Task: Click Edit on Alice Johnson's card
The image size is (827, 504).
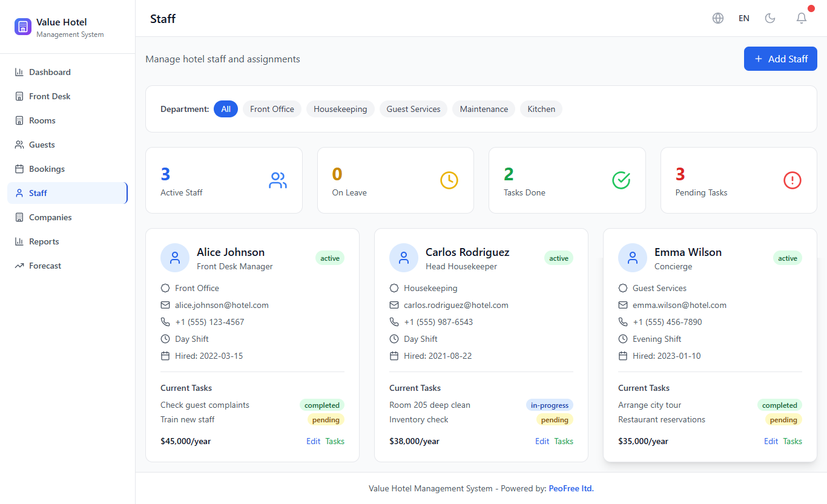Action: pyautogui.click(x=313, y=441)
